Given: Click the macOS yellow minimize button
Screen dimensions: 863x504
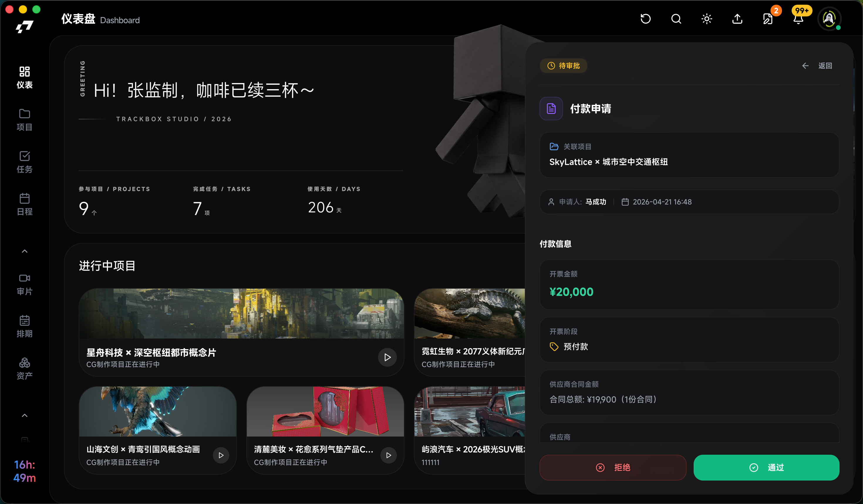Looking at the screenshot, I should 23,9.
